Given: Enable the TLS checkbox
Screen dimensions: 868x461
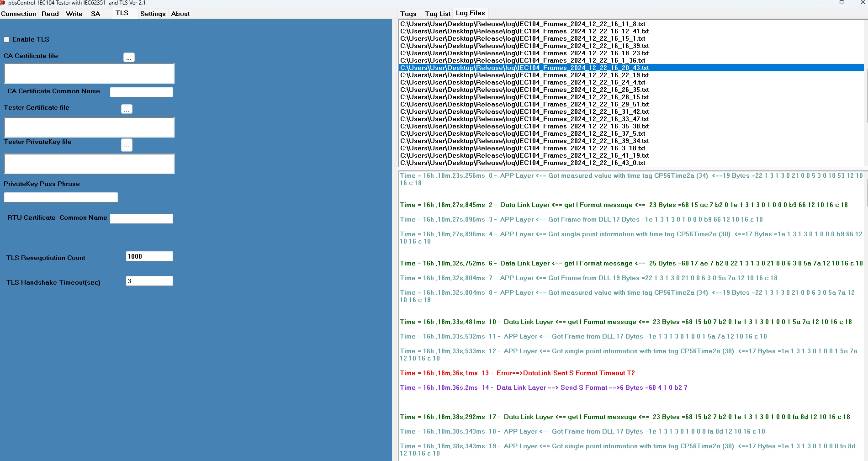Looking at the screenshot, I should pyautogui.click(x=7, y=40).
